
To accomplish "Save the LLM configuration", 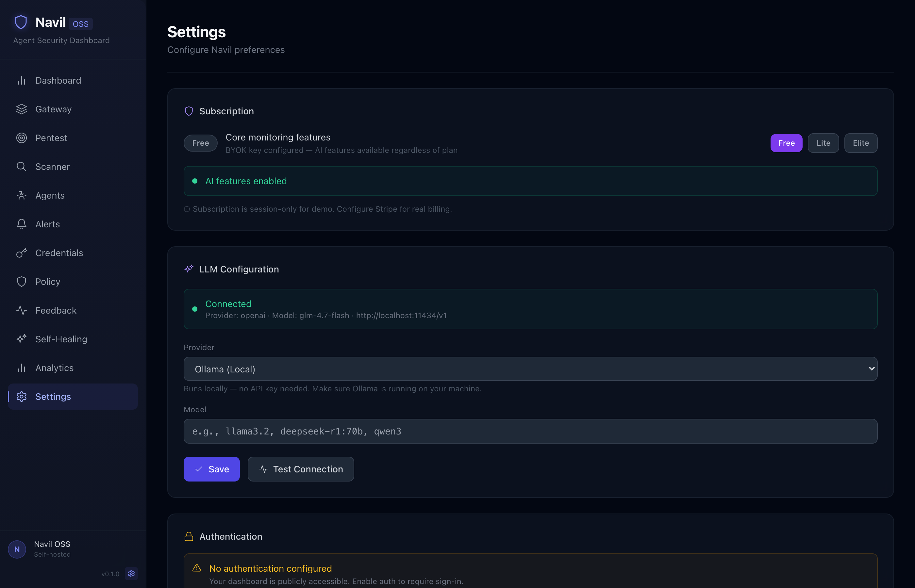I will tap(211, 469).
